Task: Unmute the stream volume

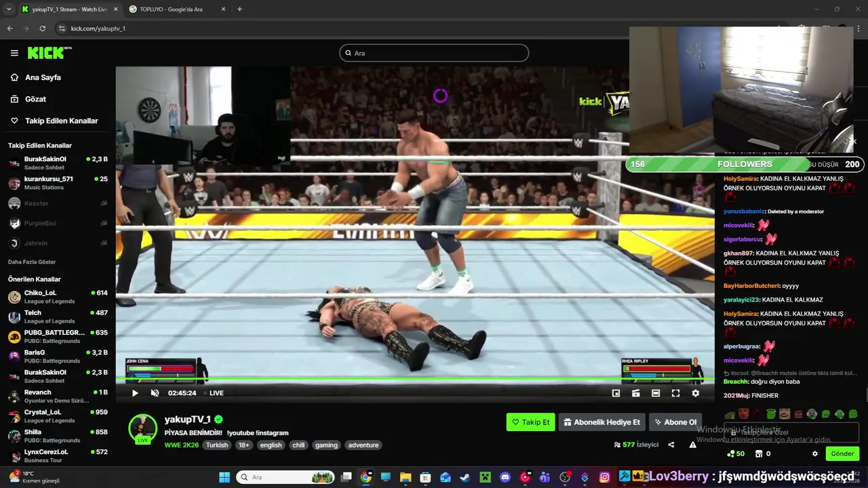Action: coord(155,393)
